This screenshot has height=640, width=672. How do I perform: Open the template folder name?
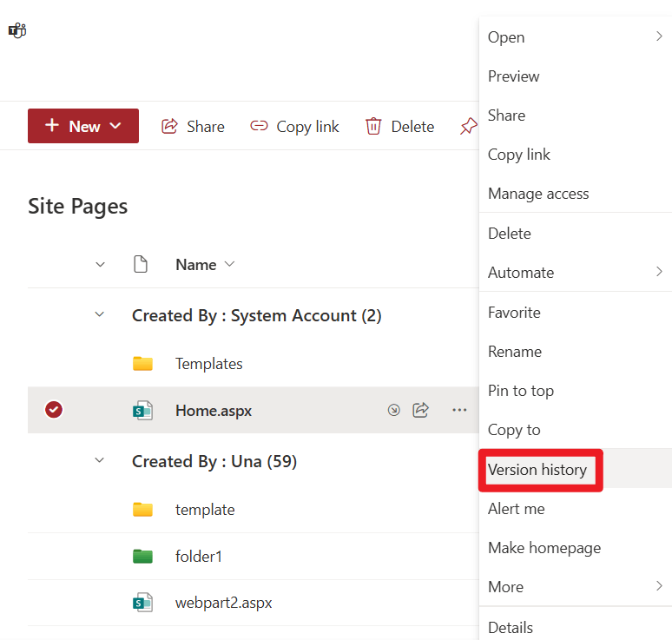[205, 510]
